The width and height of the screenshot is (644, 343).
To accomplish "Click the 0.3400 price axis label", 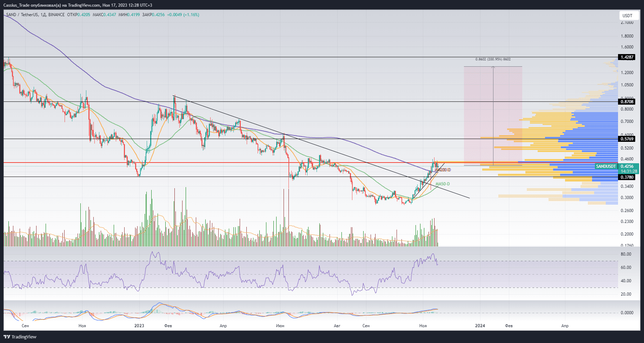I will (x=627, y=186).
